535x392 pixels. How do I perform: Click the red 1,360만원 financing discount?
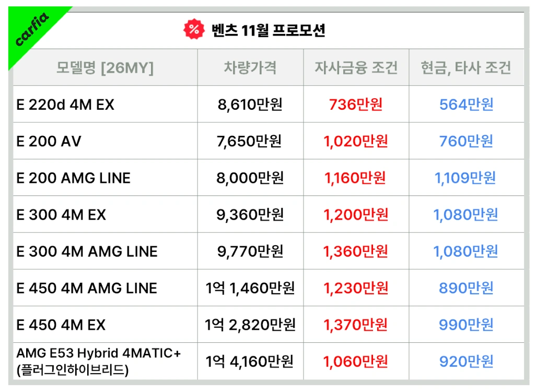[356, 251]
